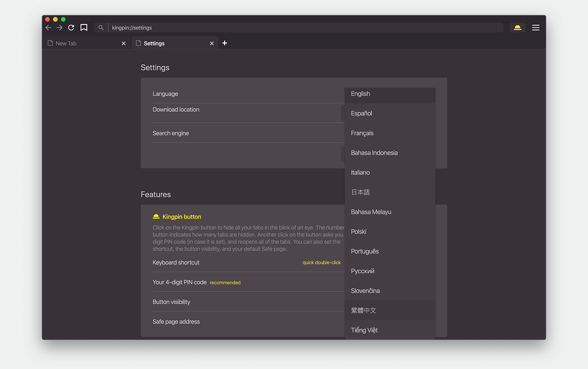Choose Español in language list
This screenshot has height=369, width=588.
coord(390,113)
